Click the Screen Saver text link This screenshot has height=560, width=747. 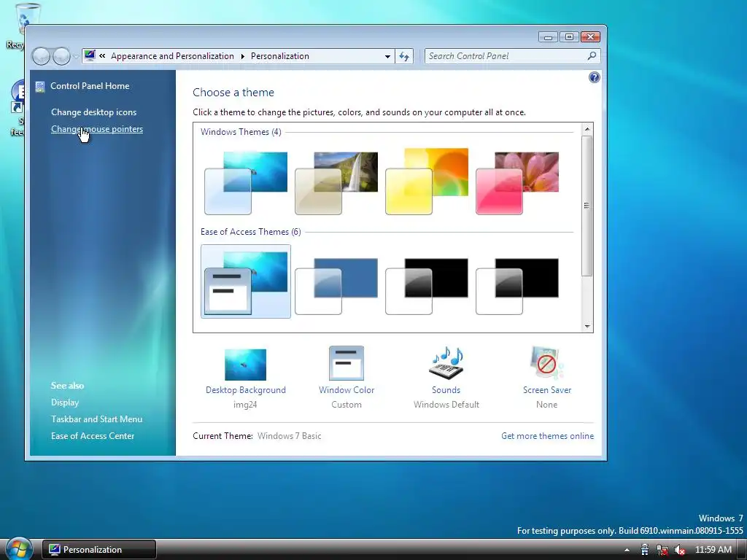pyautogui.click(x=547, y=390)
